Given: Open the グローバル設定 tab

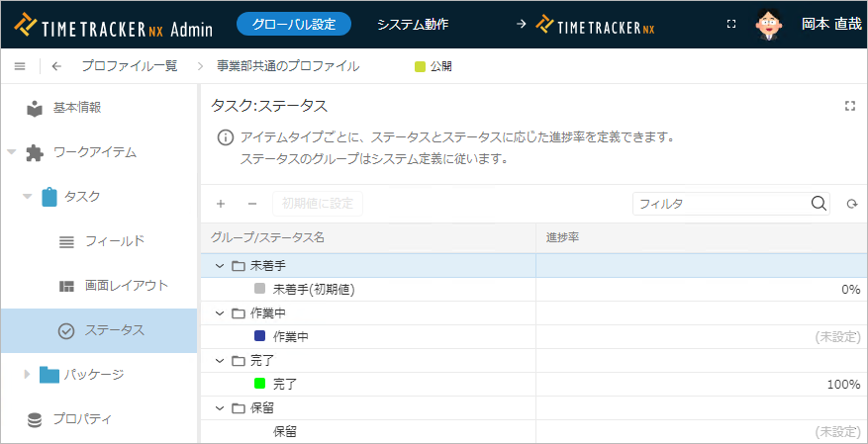Looking at the screenshot, I should (x=294, y=24).
